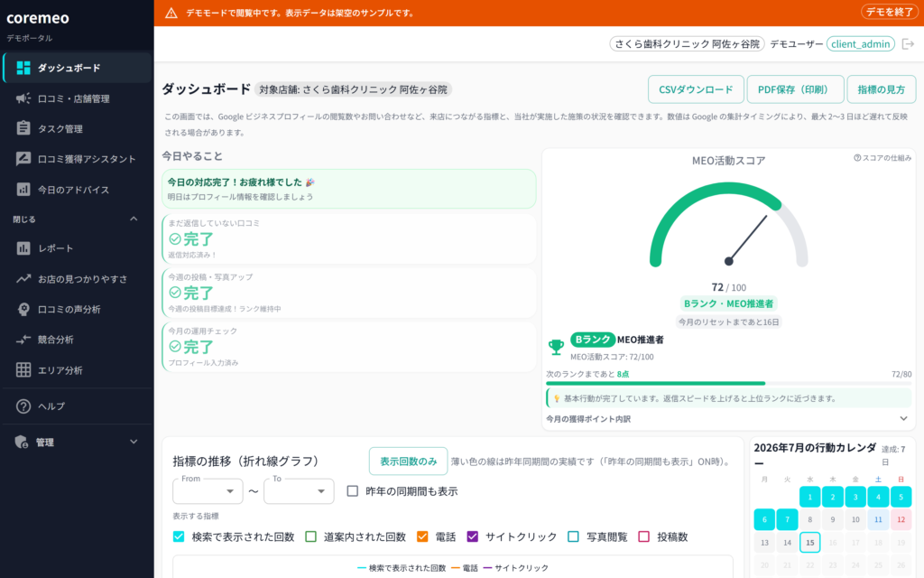Image resolution: width=924 pixels, height=578 pixels.
Task: Click the coremeo logo
Action: [38, 18]
